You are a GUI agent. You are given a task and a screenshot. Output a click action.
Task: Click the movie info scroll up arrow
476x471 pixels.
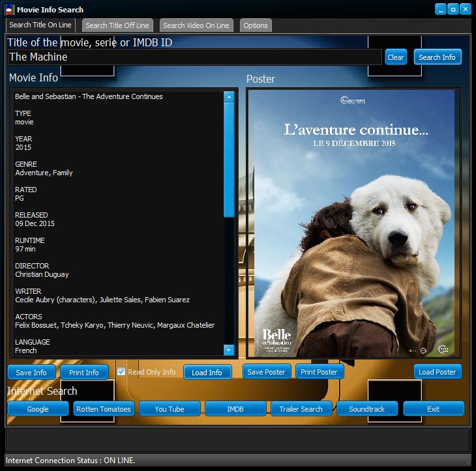[x=229, y=97]
